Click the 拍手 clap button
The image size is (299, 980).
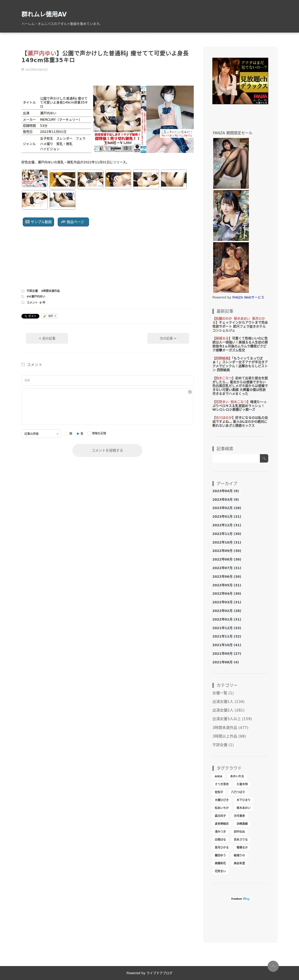[x=50, y=316]
